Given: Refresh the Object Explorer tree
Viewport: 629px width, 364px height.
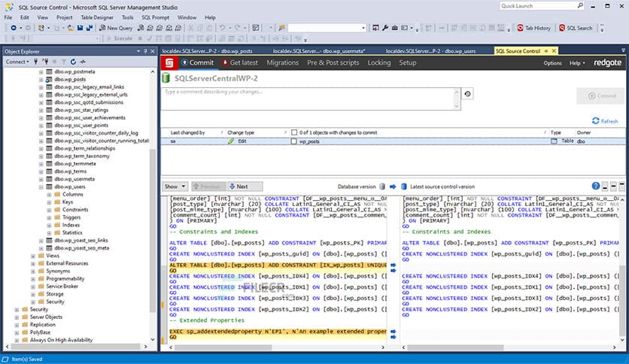Looking at the screenshot, I should click(x=73, y=62).
